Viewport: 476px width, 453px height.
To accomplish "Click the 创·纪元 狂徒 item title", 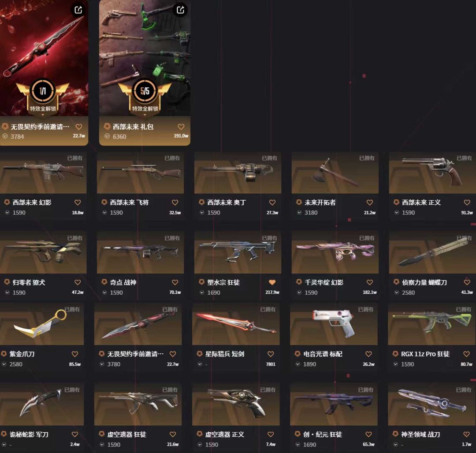I will pos(323,434).
